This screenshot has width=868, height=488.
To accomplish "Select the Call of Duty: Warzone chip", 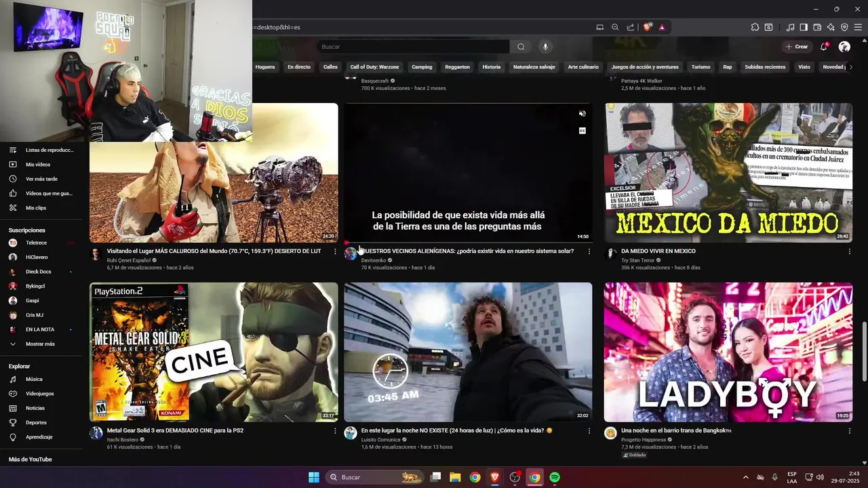I will [x=374, y=67].
